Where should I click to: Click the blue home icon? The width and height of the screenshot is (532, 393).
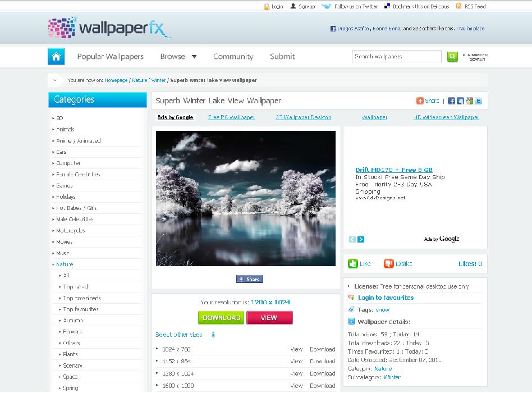[x=56, y=56]
